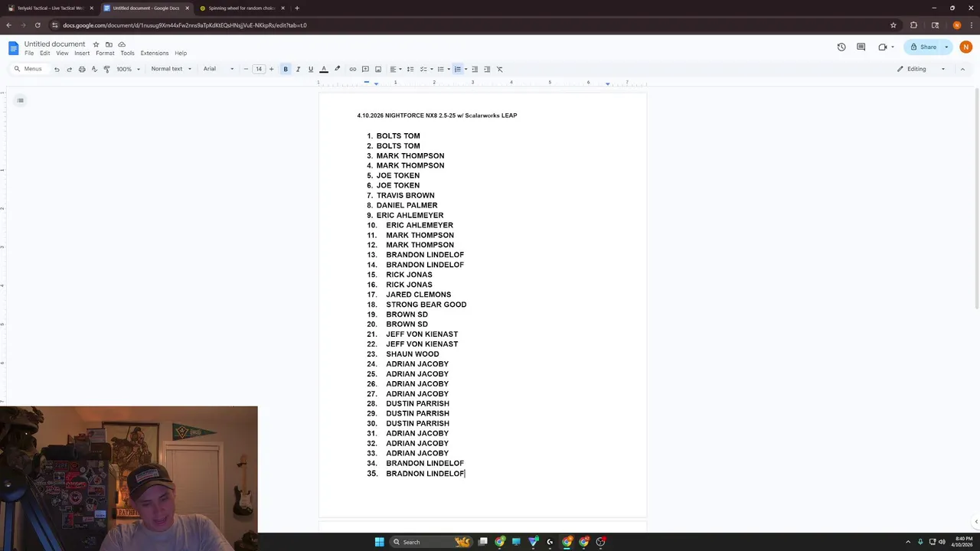The height and width of the screenshot is (551, 980).
Task: Click the Share button
Action: coord(923,47)
